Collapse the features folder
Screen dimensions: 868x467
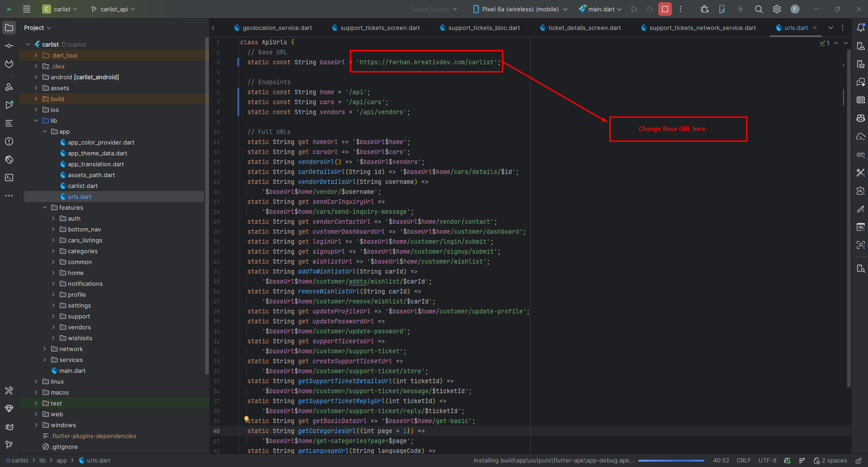(x=45, y=207)
